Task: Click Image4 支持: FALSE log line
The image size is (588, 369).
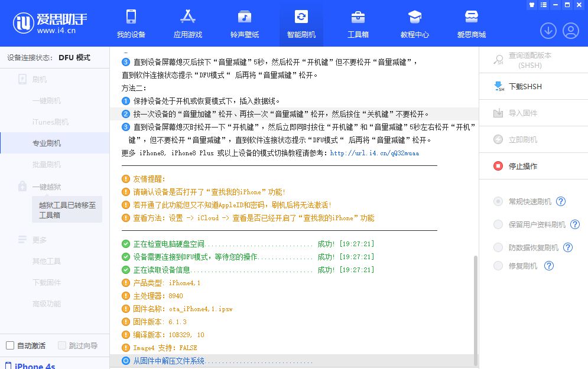Action: [165, 348]
